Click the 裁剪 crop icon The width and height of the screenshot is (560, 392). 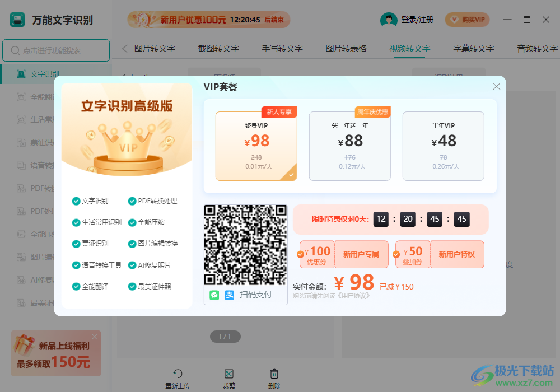click(229, 374)
